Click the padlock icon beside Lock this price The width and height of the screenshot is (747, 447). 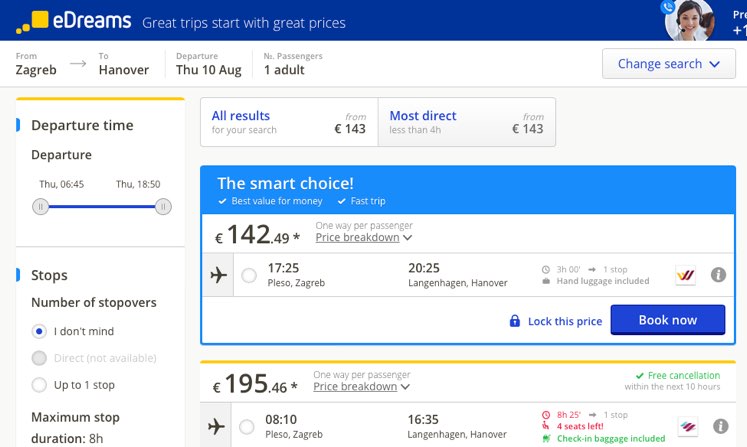click(x=515, y=321)
